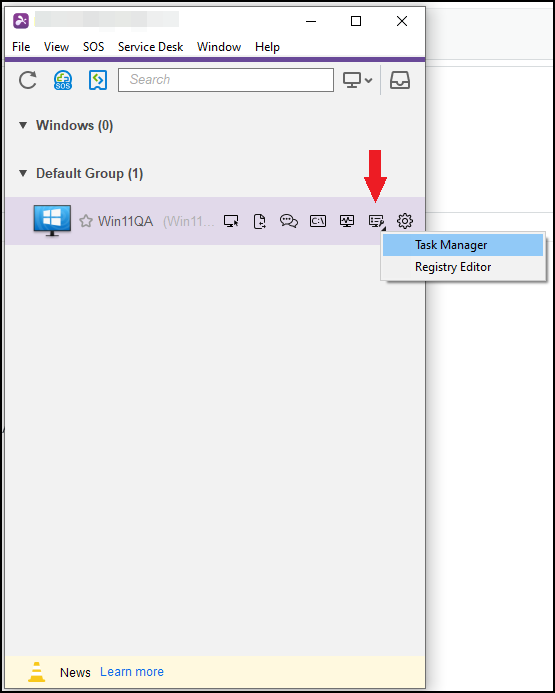This screenshot has height=693, width=555.
Task: Collapse the Windows (0) group
Action: coord(23,126)
